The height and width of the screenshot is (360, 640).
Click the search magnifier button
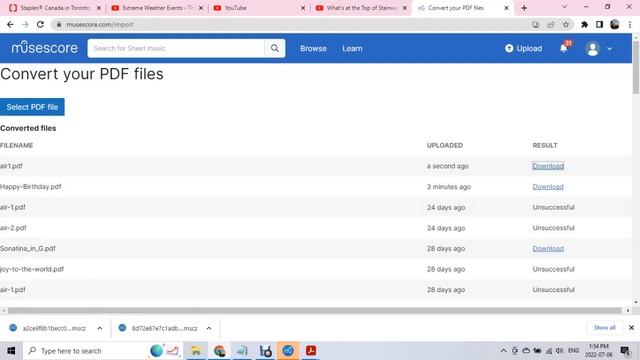pos(275,48)
